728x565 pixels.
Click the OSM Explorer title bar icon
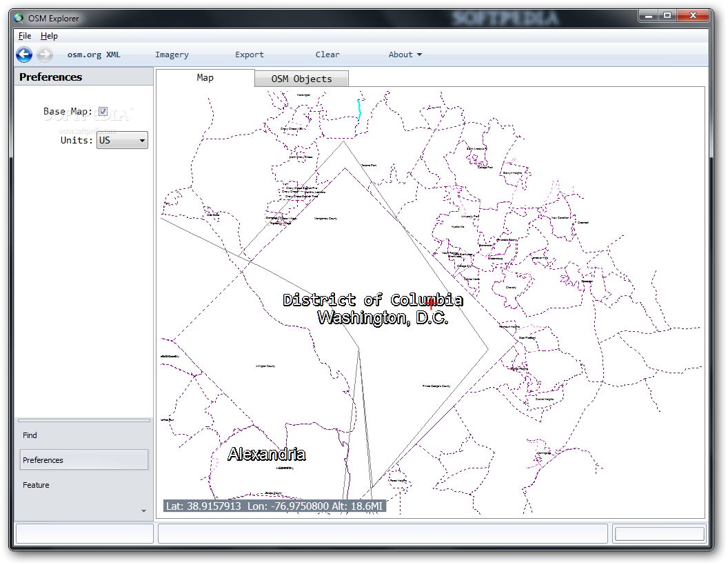tap(19, 18)
